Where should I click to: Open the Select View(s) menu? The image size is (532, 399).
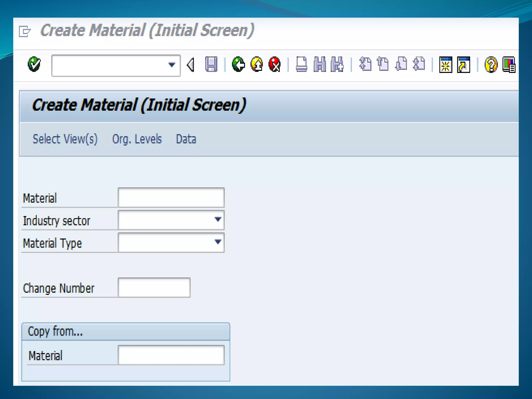tap(65, 139)
